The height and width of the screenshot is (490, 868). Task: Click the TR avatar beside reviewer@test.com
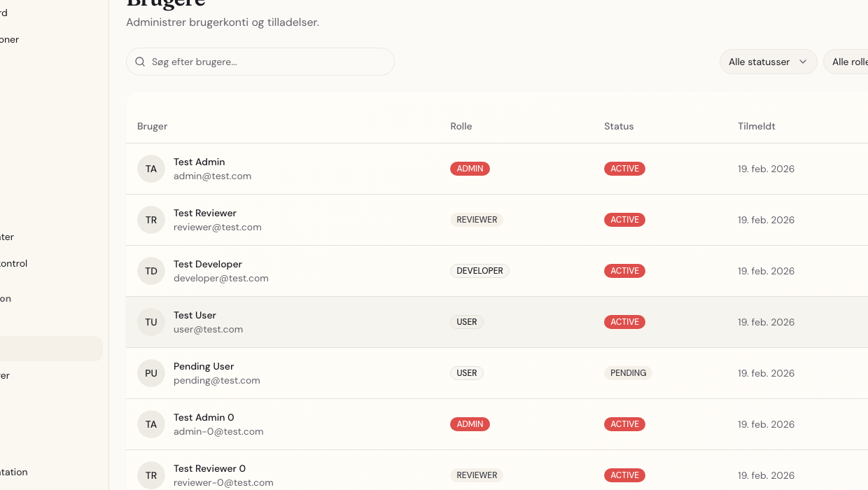(151, 220)
